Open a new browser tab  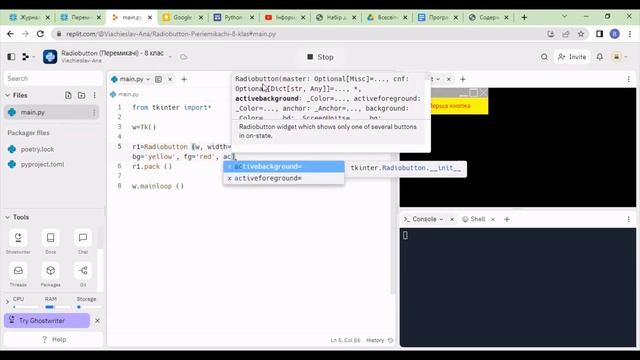point(524,17)
